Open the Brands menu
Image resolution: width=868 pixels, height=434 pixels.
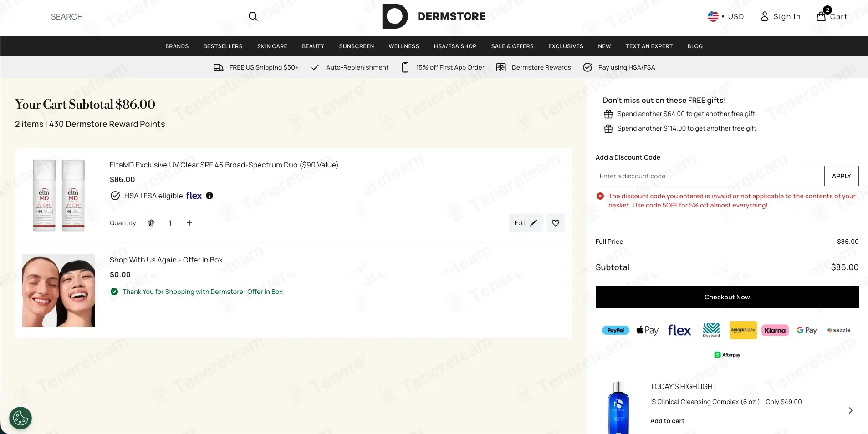pos(177,46)
